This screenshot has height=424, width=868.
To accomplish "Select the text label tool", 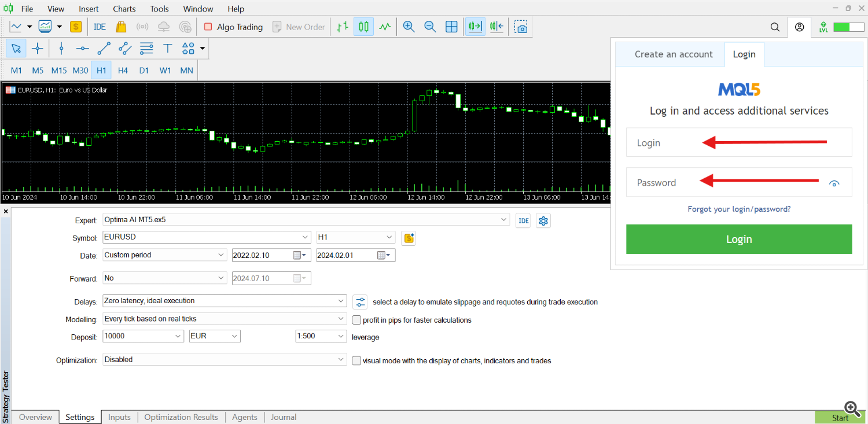I will tap(168, 48).
